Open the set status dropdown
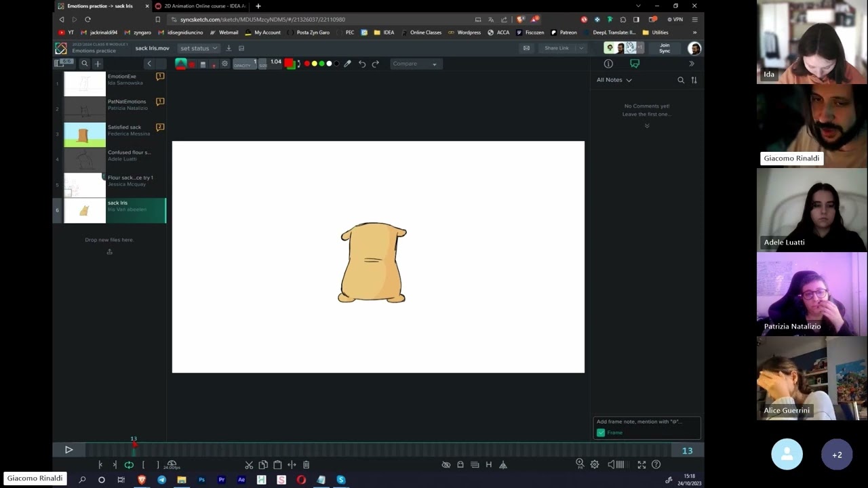 pos(198,48)
